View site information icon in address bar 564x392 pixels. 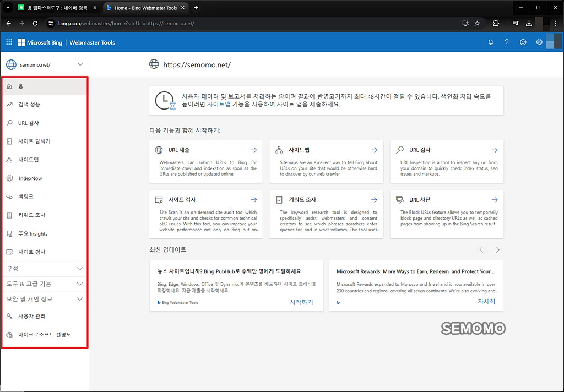pyautogui.click(x=51, y=23)
